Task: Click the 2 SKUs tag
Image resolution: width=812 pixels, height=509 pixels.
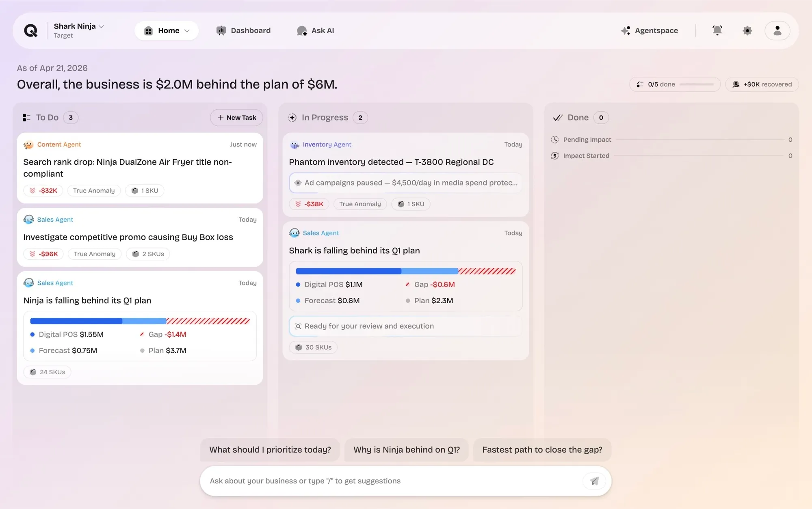Action: [148, 254]
